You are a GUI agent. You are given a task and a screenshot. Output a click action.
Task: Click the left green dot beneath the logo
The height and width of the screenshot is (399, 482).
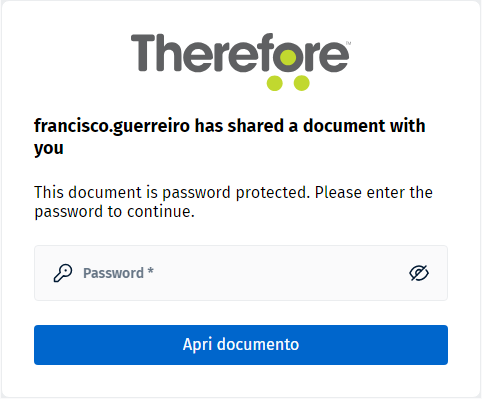[275, 83]
